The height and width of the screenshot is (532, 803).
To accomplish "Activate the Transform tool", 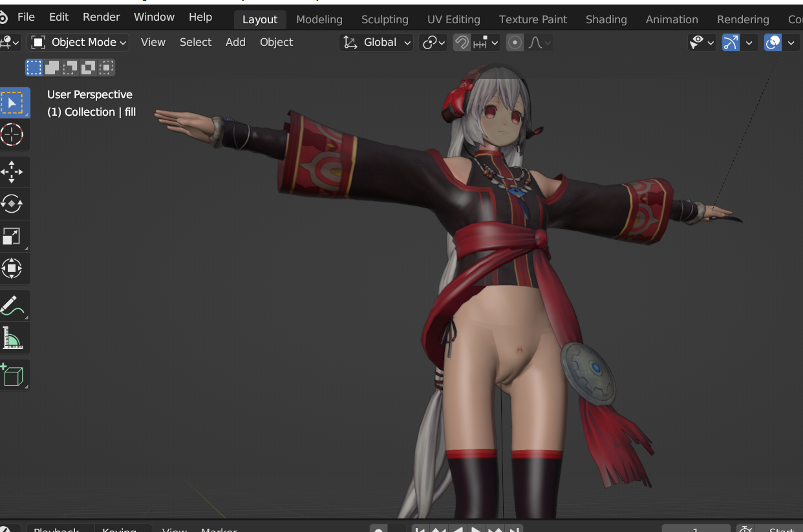I will click(13, 268).
